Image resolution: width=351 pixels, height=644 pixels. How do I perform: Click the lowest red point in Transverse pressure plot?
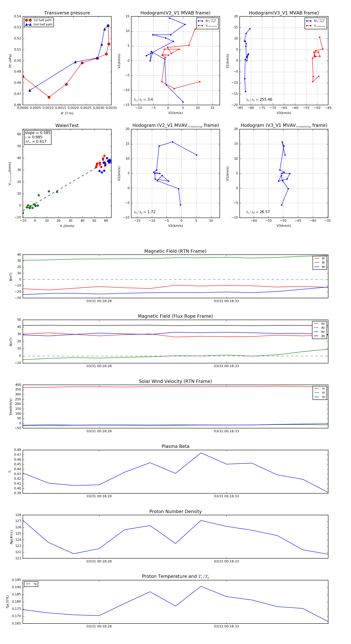tap(49, 97)
